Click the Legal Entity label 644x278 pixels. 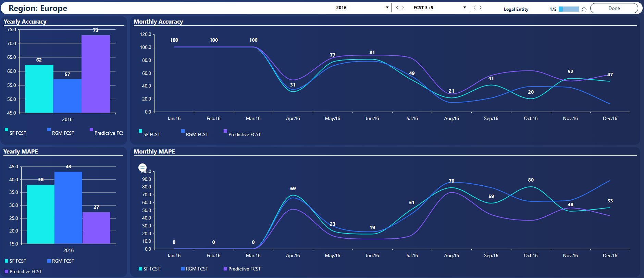516,9
